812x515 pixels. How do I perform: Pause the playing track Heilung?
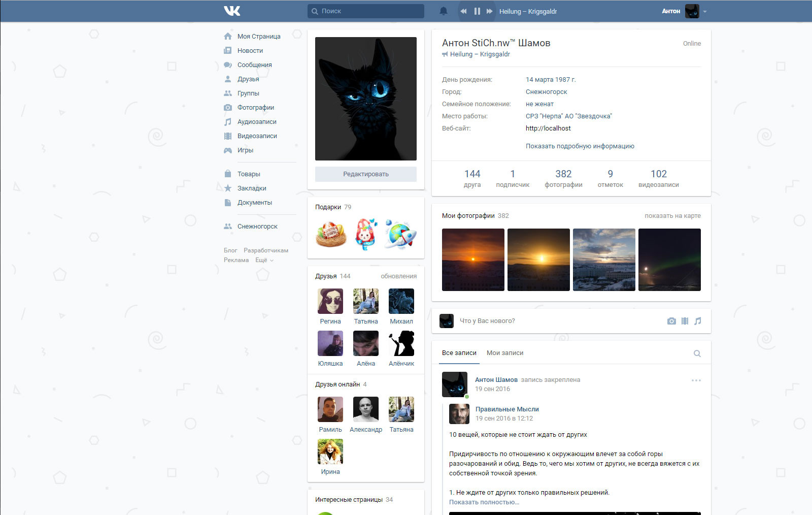click(x=477, y=11)
